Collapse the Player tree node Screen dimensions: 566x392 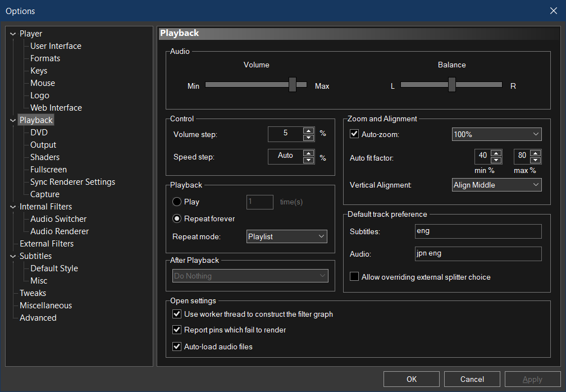coord(13,34)
